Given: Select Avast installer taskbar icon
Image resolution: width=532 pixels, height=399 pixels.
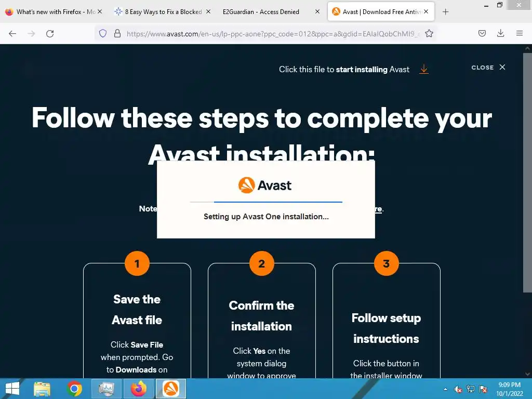Looking at the screenshot, I should click(171, 389).
